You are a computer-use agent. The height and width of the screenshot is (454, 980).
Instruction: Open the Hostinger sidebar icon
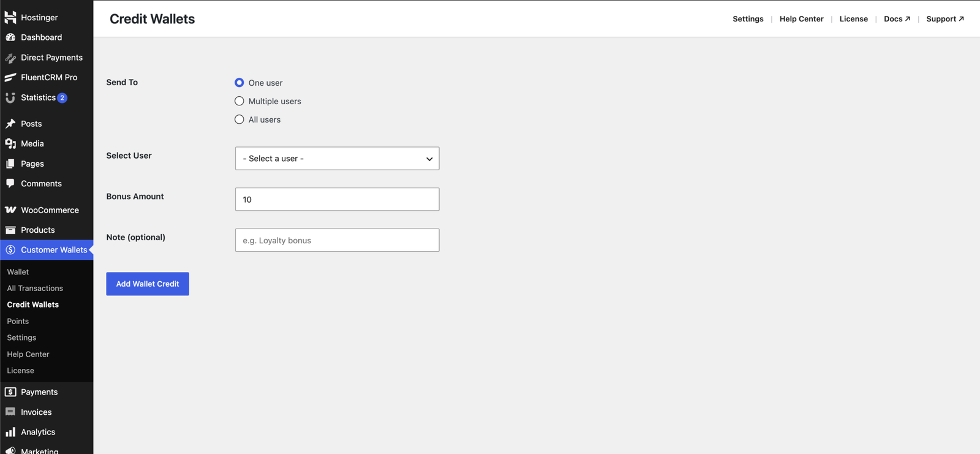coord(10,17)
